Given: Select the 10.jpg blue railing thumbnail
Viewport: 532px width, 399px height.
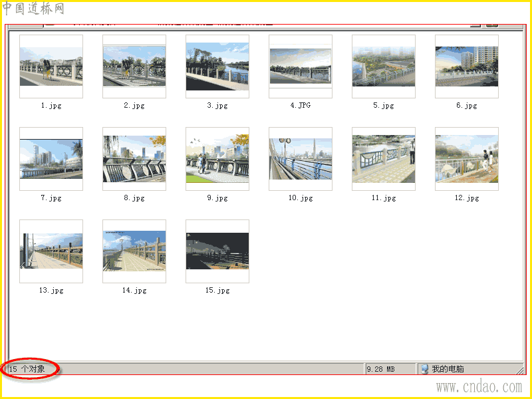Looking at the screenshot, I should pyautogui.click(x=301, y=159).
